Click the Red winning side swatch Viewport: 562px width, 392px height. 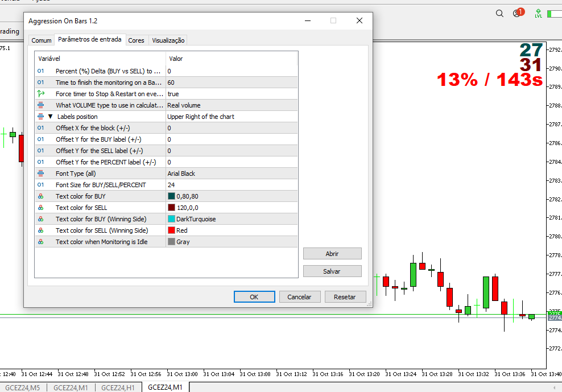pyautogui.click(x=171, y=230)
